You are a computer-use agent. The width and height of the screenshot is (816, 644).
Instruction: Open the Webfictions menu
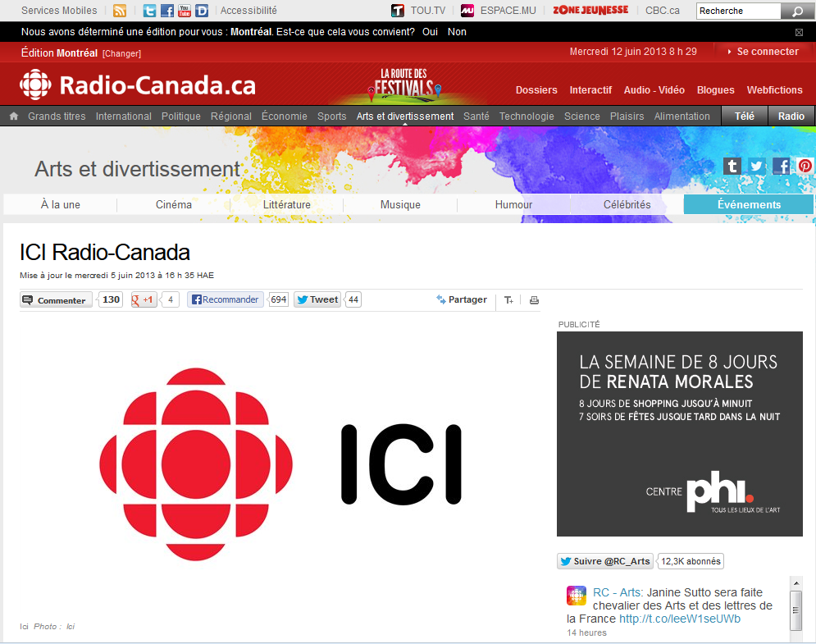(x=775, y=90)
